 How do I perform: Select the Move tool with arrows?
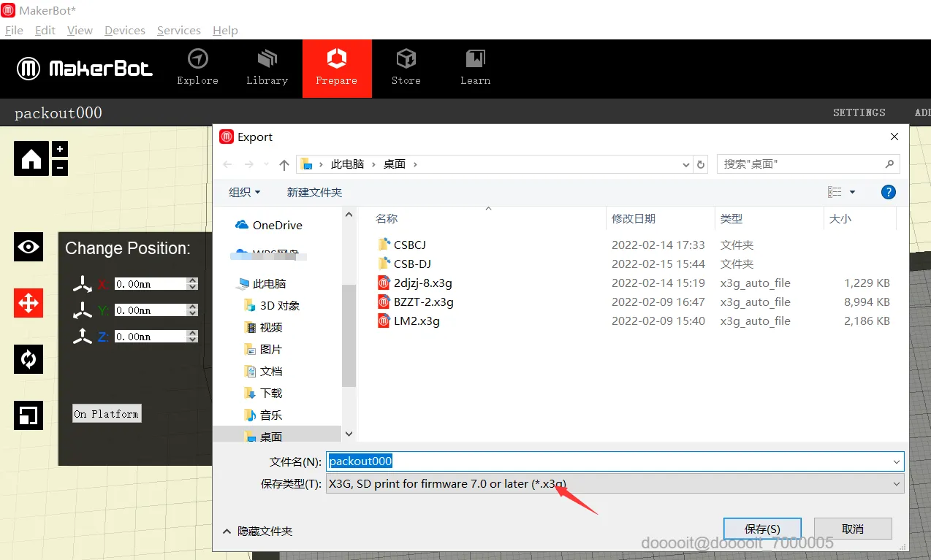pyautogui.click(x=28, y=303)
